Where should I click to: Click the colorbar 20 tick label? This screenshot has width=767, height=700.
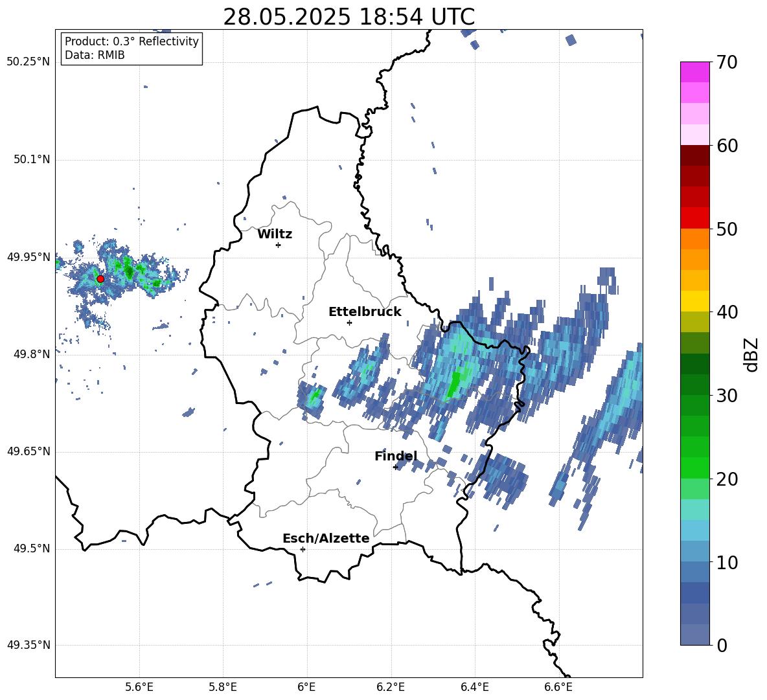click(x=727, y=479)
